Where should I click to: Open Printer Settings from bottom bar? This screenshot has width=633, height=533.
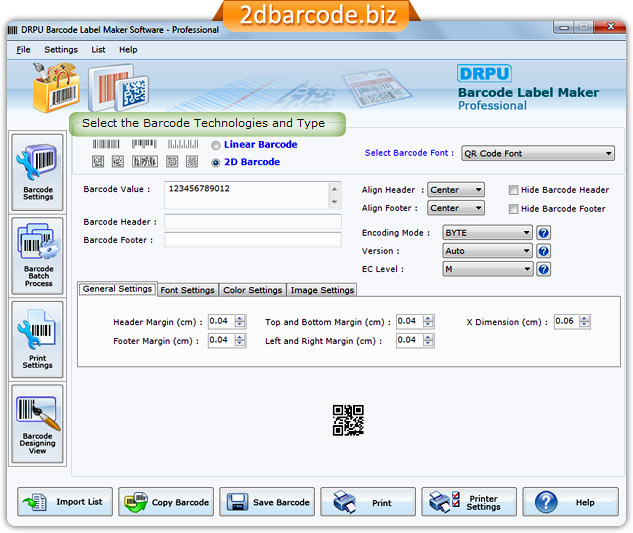click(x=469, y=502)
